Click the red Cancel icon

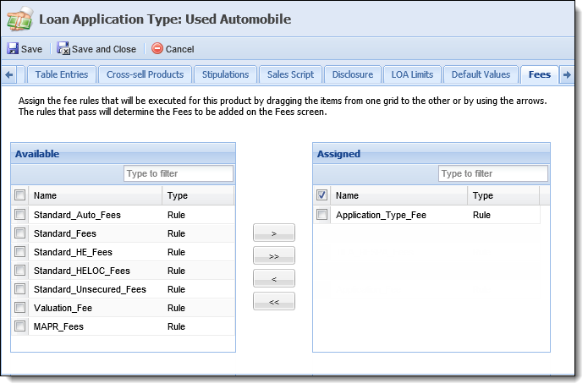pyautogui.click(x=157, y=49)
